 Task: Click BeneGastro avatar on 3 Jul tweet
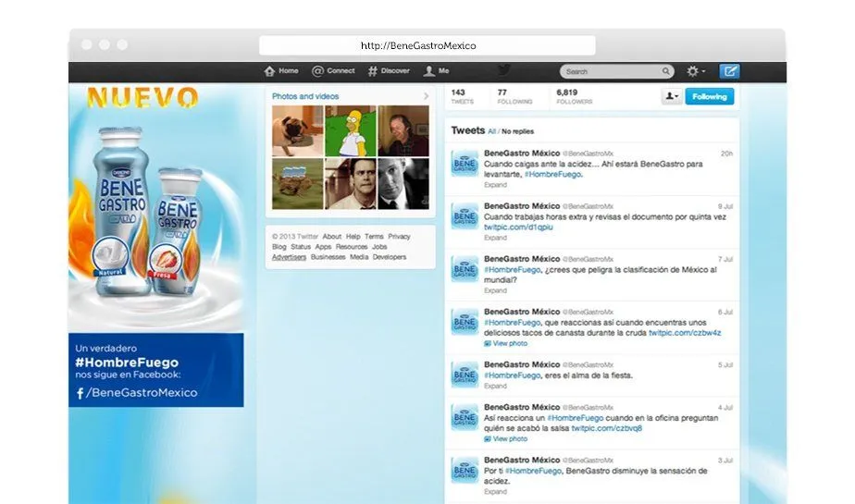pyautogui.click(x=465, y=470)
